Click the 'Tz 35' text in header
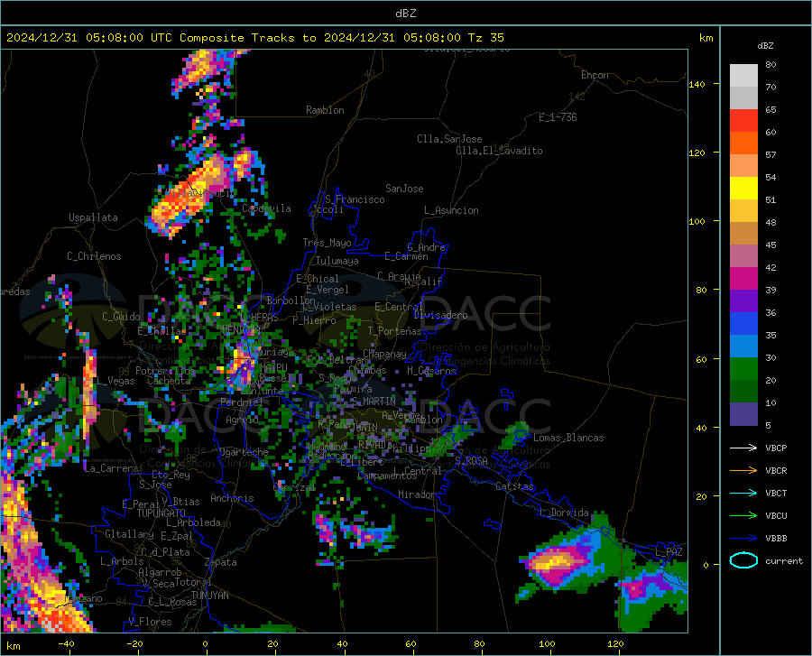This screenshot has width=812, height=656. click(x=485, y=38)
